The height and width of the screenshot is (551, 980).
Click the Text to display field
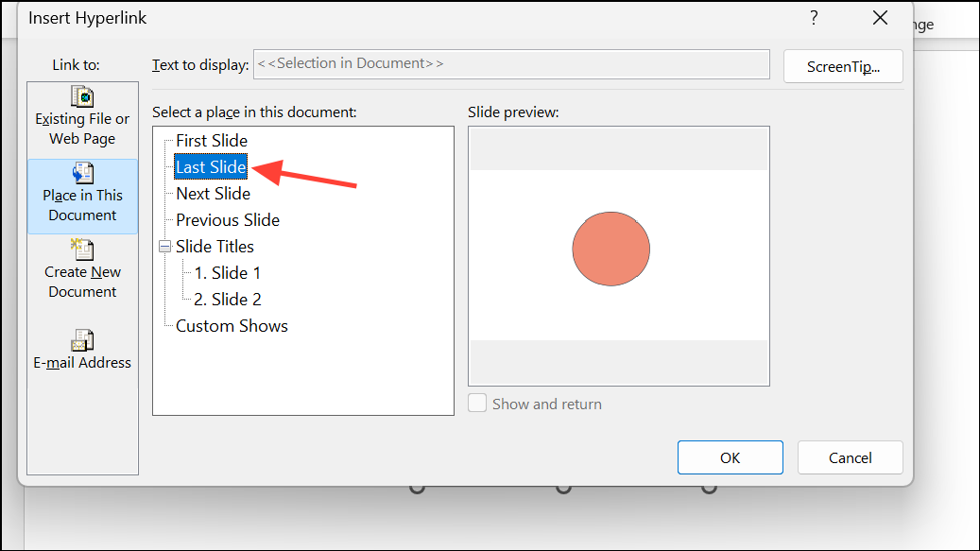click(511, 64)
